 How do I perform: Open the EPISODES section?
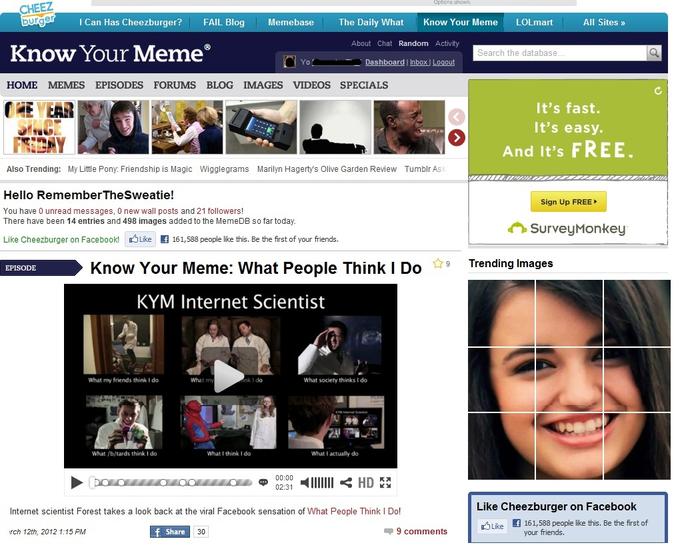[119, 85]
